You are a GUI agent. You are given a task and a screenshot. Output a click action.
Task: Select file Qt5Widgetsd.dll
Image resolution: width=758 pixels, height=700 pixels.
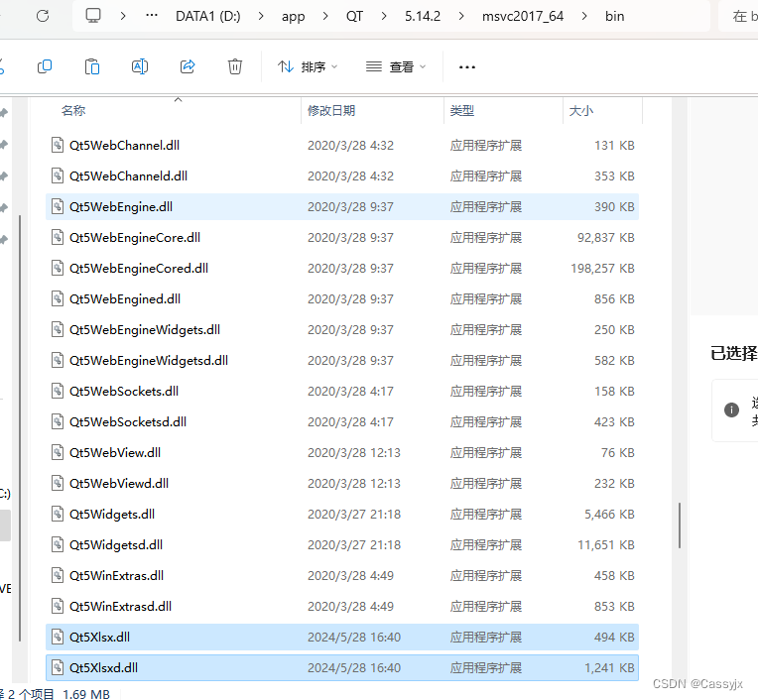click(x=342, y=545)
